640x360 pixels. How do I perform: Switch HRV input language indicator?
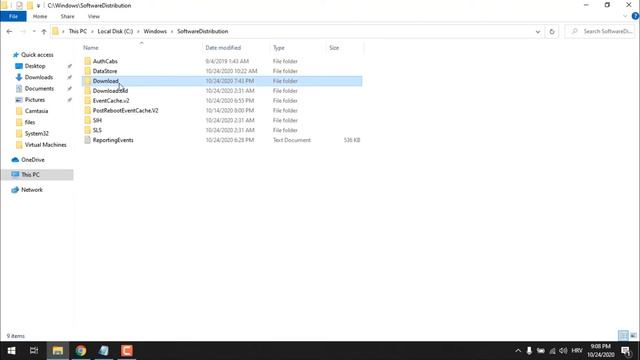(x=577, y=351)
